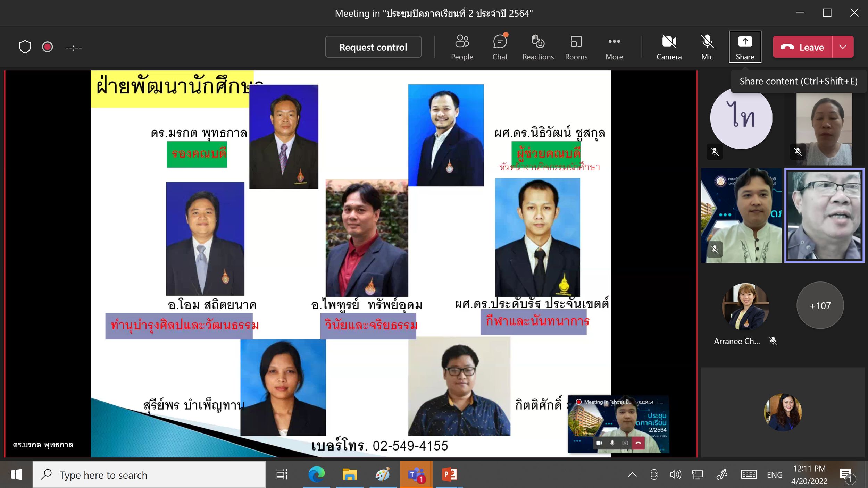Leave the meeting
Screen dimensions: 868x488
[802, 47]
